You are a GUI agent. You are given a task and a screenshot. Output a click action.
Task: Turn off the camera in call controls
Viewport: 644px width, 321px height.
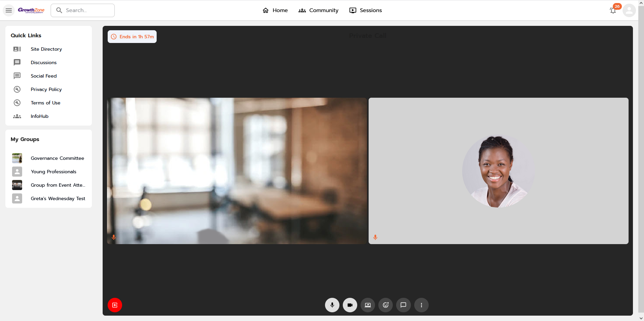click(x=350, y=305)
